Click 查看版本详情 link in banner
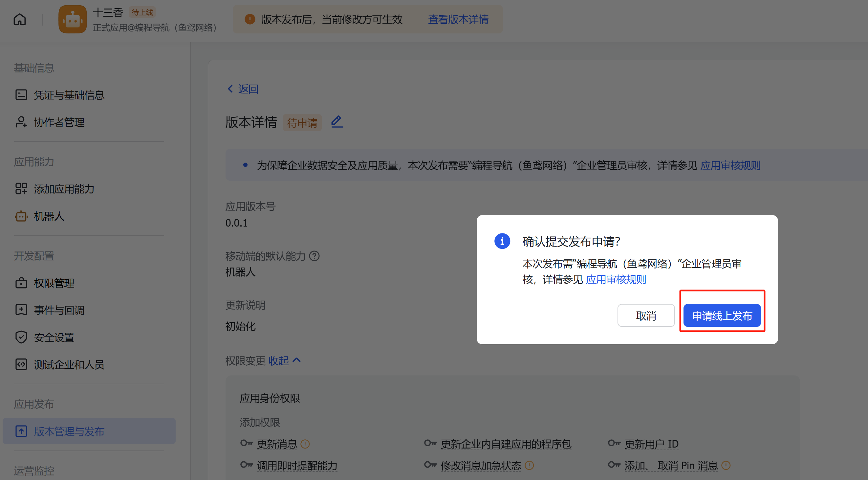The height and width of the screenshot is (480, 868). pyautogui.click(x=458, y=20)
